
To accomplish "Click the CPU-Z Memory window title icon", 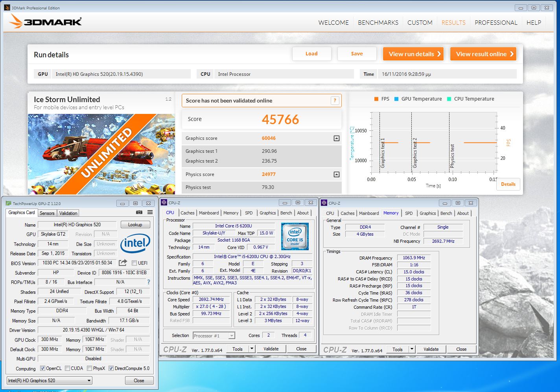I will [x=324, y=203].
